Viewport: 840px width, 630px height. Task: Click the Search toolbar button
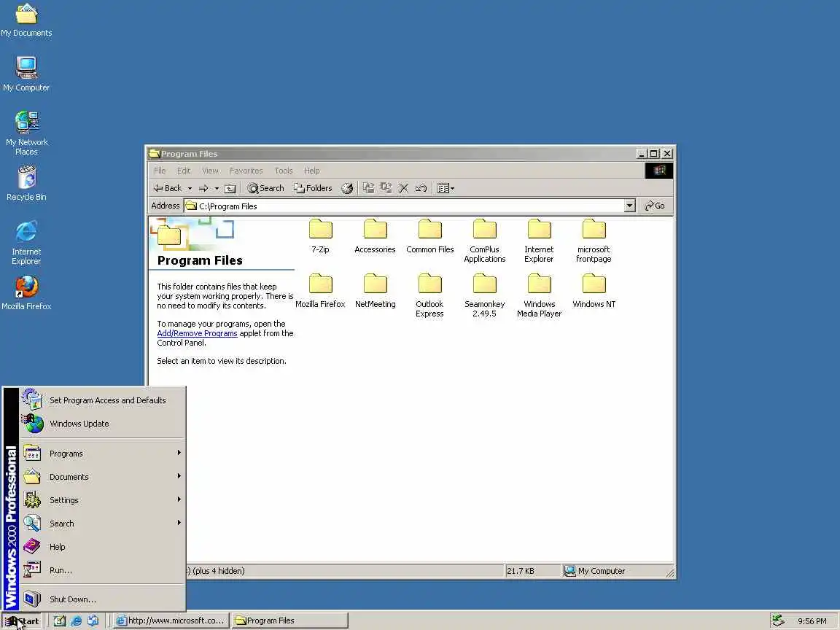(265, 189)
